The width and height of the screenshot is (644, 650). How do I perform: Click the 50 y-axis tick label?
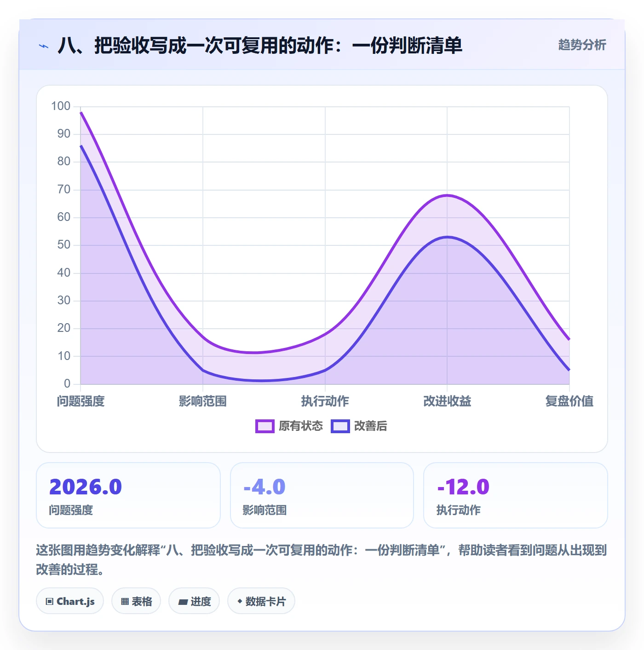click(x=64, y=245)
